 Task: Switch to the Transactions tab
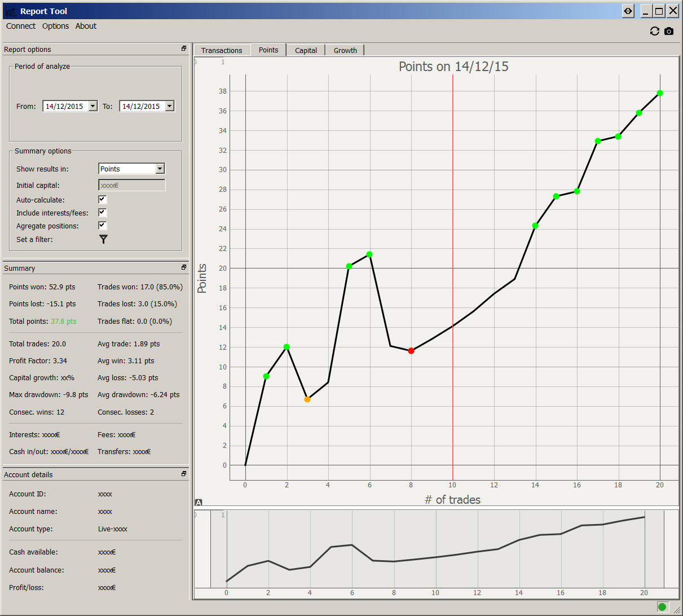[x=222, y=50]
